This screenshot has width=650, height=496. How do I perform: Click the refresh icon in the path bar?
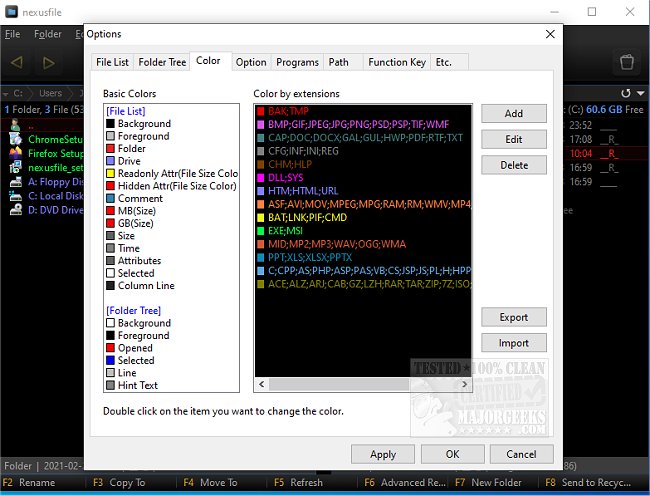click(626, 93)
